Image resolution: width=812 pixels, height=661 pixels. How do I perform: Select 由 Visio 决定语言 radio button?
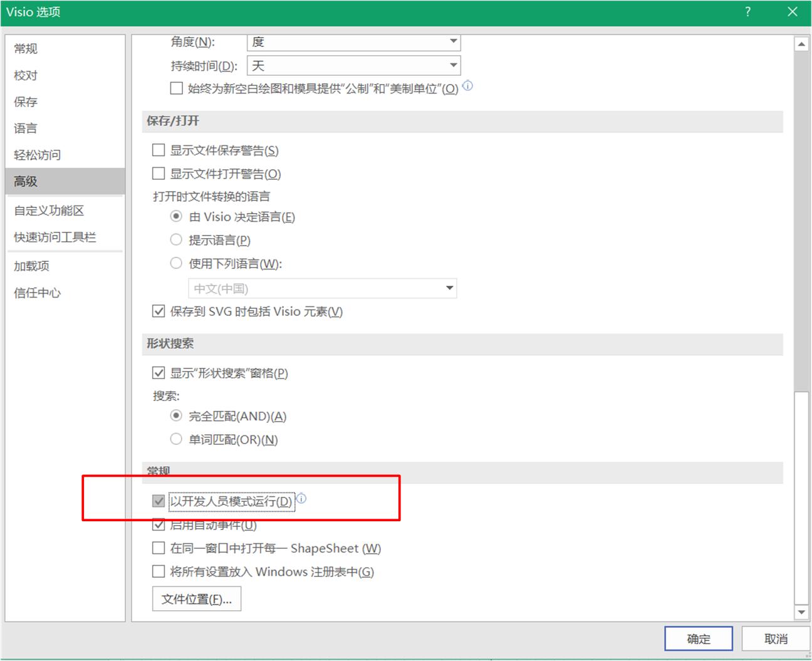[x=176, y=216]
